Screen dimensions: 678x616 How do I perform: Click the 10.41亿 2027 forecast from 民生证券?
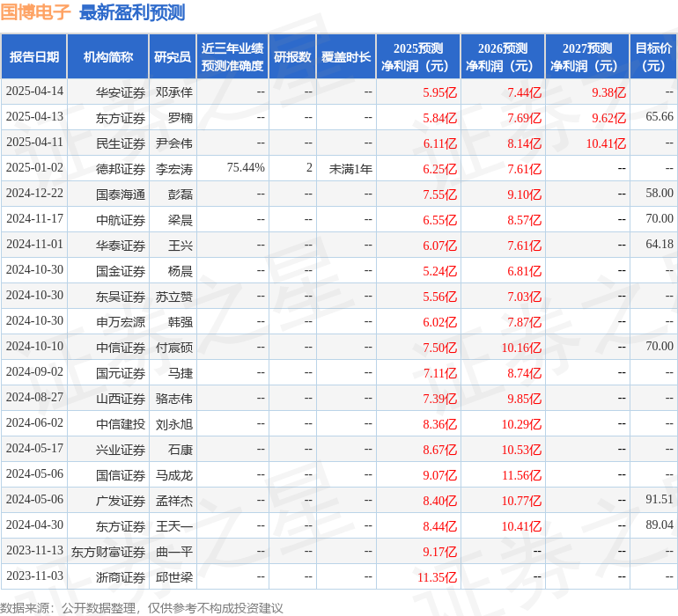(605, 143)
